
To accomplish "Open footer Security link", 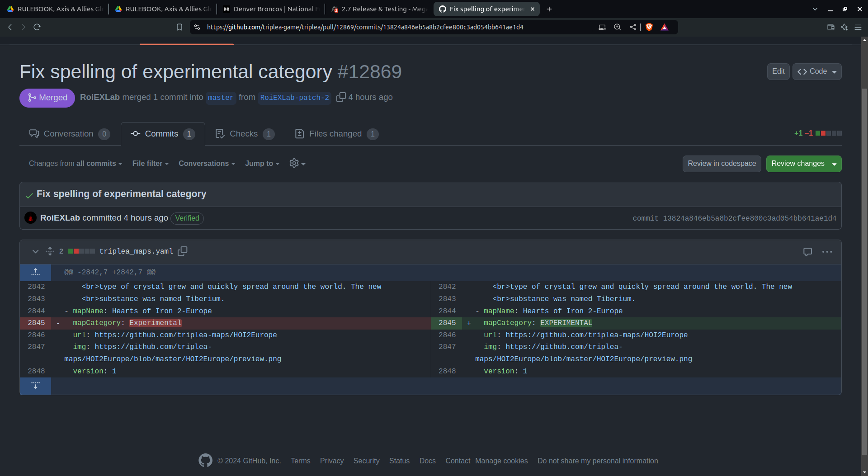I will tap(367, 461).
